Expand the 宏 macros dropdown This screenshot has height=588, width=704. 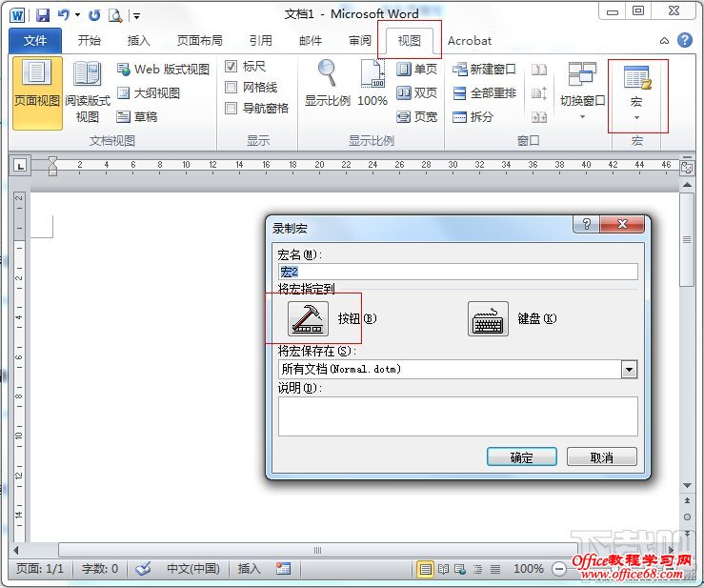[x=636, y=117]
